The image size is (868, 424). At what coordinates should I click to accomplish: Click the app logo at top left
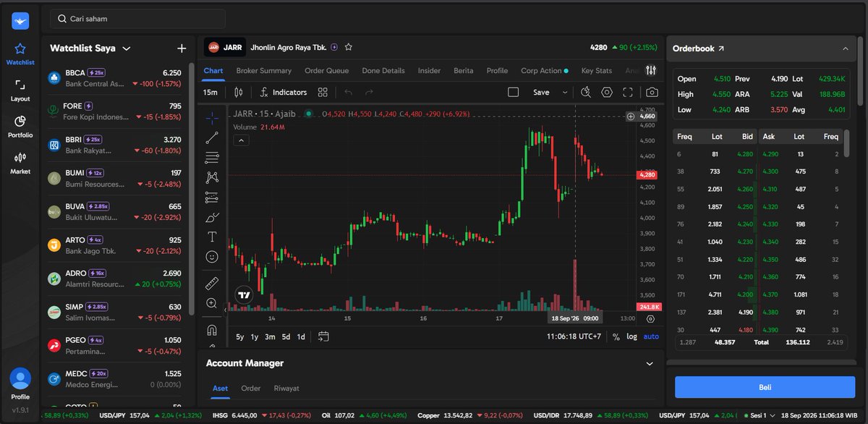point(20,20)
